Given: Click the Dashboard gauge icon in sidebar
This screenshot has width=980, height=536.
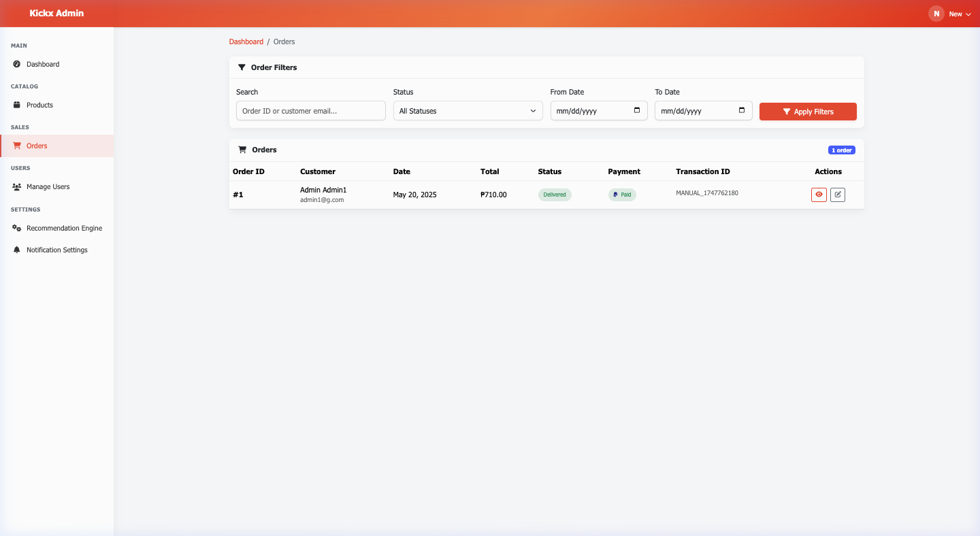Looking at the screenshot, I should [x=17, y=64].
